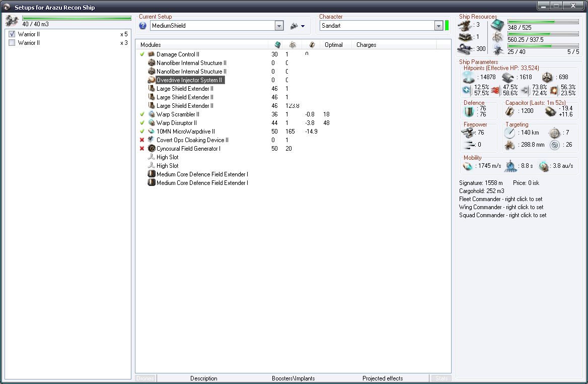Click the drone bay icon above drone list
Viewport: 588px width, 384px height.
[12, 21]
